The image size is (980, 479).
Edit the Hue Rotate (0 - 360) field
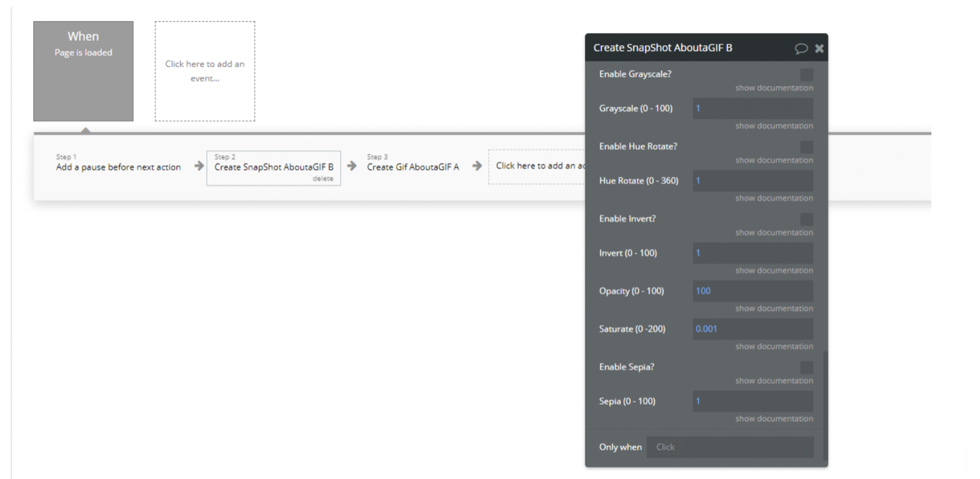(753, 181)
